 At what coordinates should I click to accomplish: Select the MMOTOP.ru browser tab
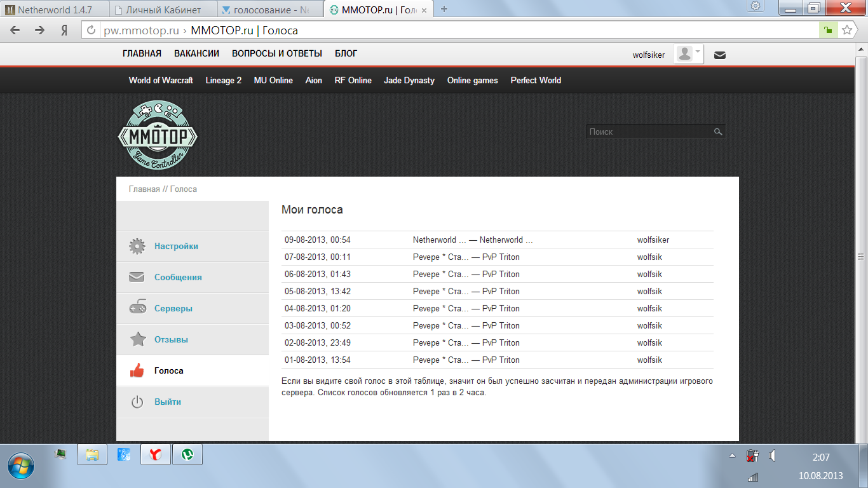tap(379, 10)
